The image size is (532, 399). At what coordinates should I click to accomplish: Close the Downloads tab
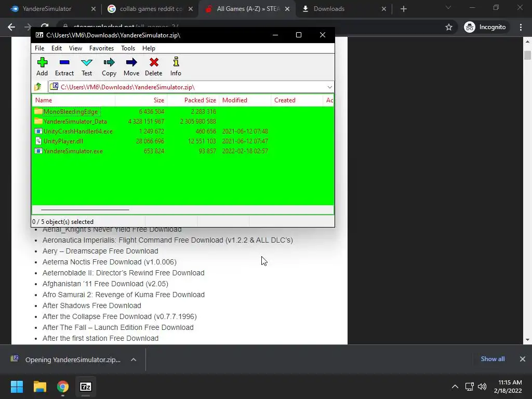[384, 9]
